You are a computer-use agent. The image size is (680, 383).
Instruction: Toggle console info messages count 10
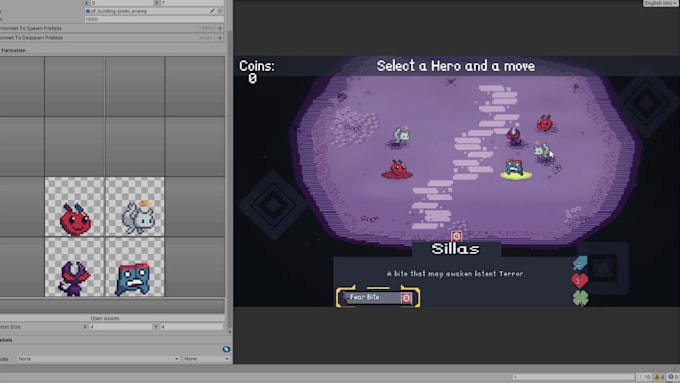(644, 377)
